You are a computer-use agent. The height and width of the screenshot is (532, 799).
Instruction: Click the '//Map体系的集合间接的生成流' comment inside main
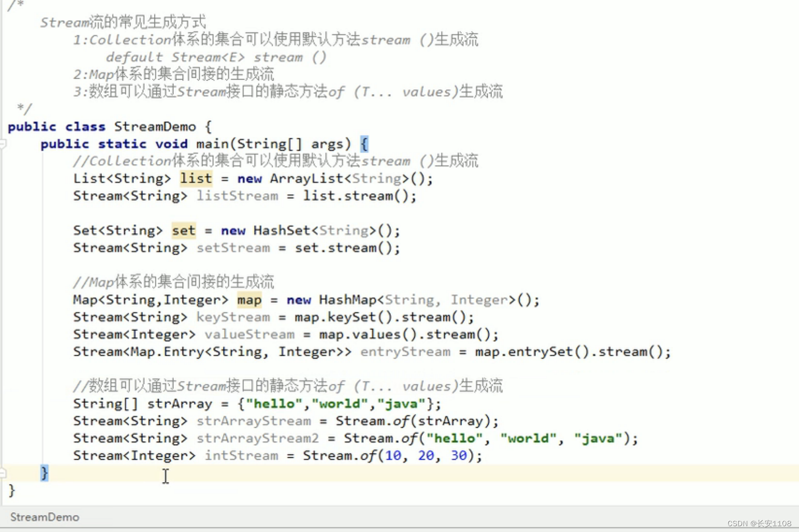[173, 282]
